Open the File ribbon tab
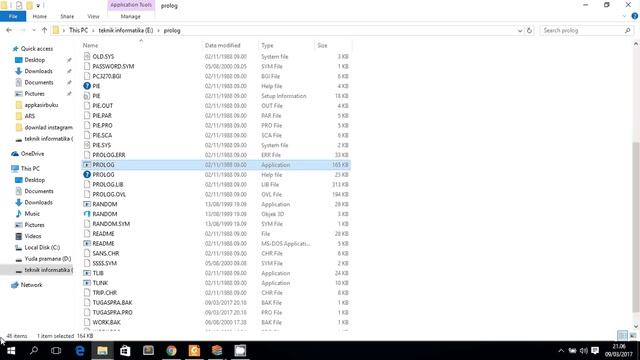Image resolution: width=640 pixels, height=360 pixels. click(13, 16)
